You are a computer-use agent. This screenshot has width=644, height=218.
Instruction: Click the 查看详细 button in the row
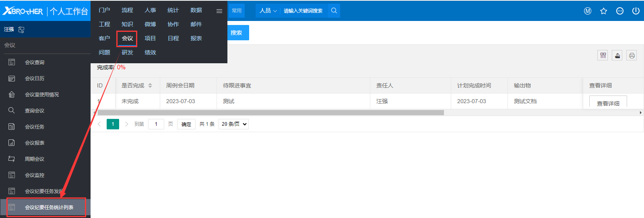608,103
